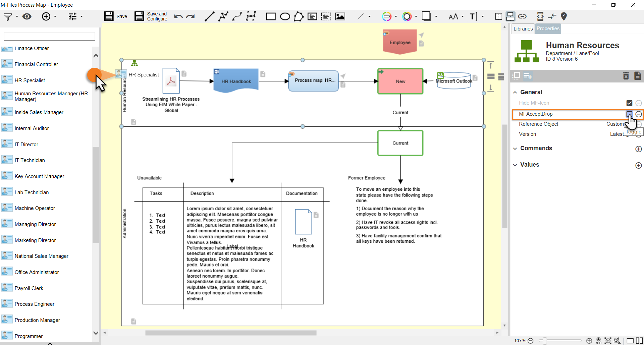Collapse the General section
644x345 pixels.
click(515, 92)
